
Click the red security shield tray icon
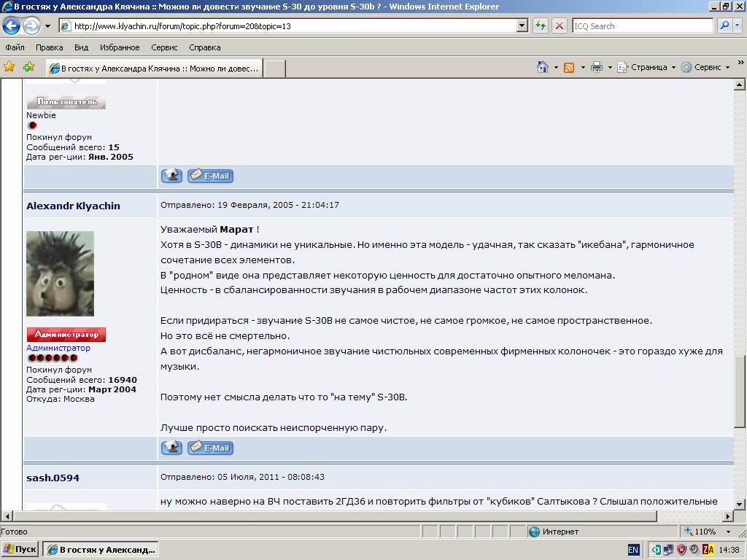point(682,549)
